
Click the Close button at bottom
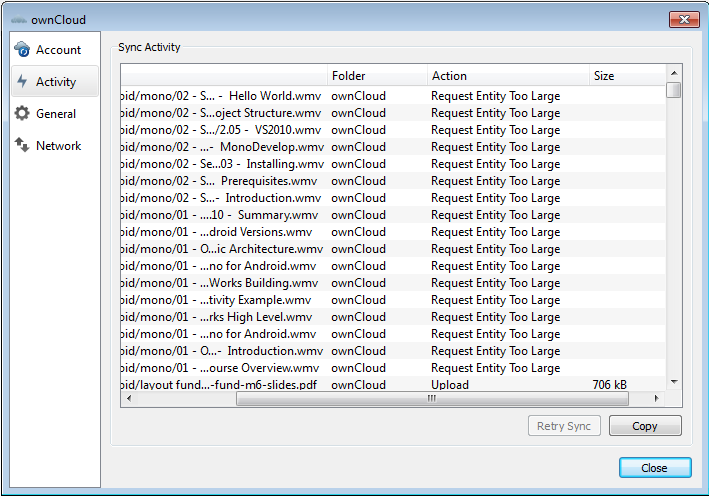pyautogui.click(x=654, y=468)
